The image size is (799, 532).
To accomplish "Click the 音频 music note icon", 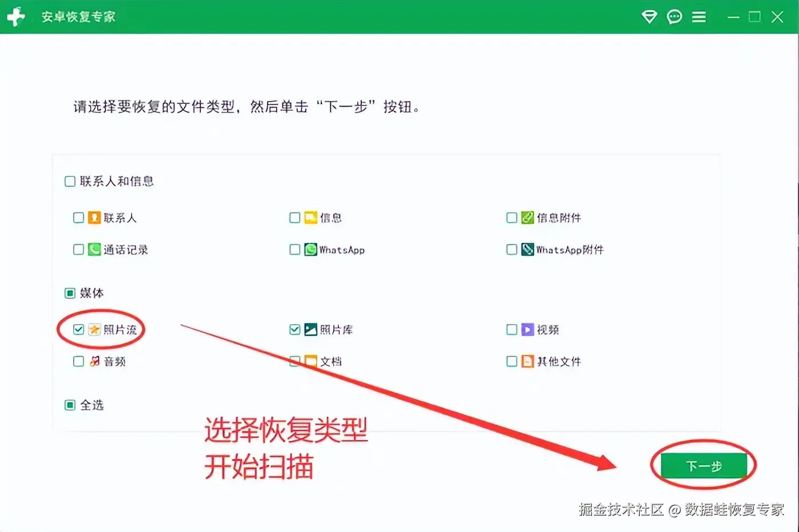I will (x=94, y=361).
